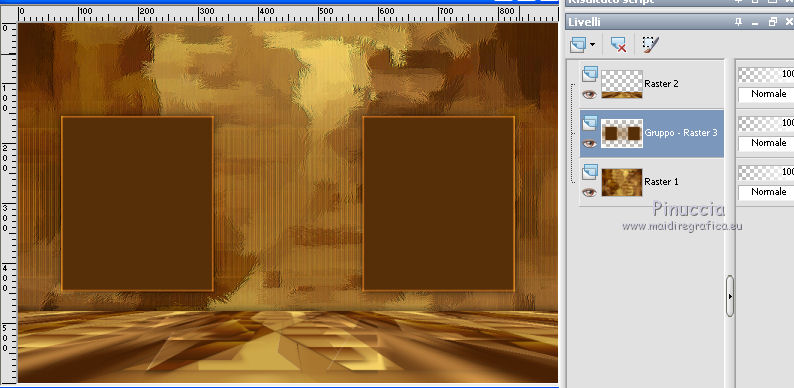Expand the Livelli panel splitter arrow handle
The width and height of the screenshot is (794, 388).
tap(730, 296)
